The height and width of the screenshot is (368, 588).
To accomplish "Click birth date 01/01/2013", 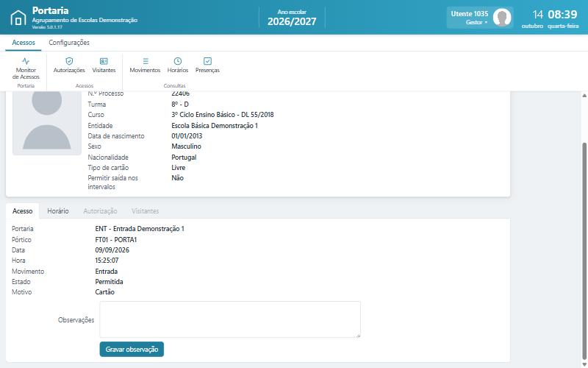I will point(187,136).
